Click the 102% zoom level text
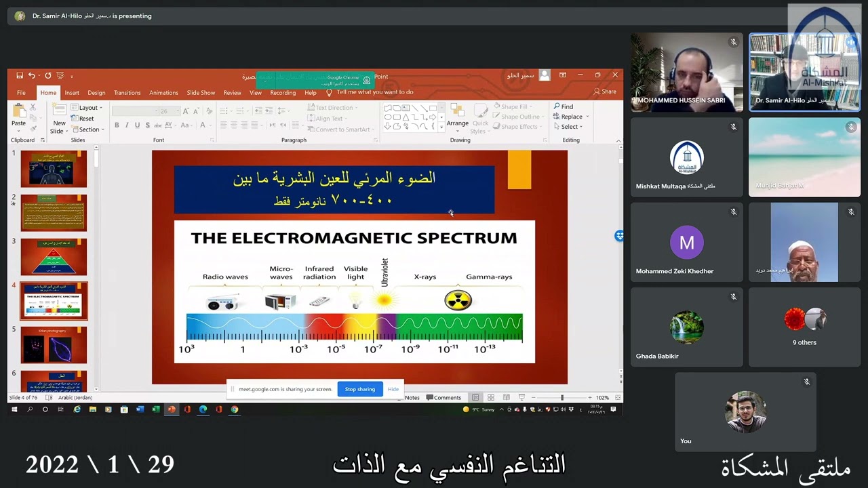Screen dimensions: 868x488 (x=602, y=398)
